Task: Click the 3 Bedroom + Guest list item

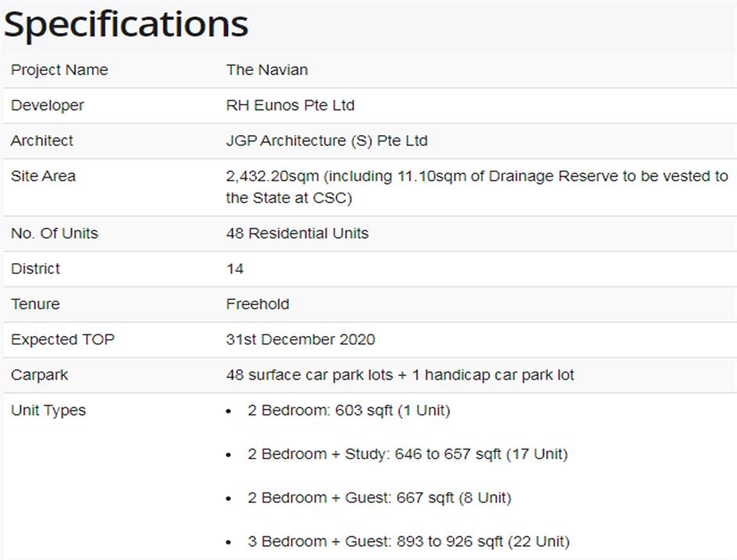Action: click(408, 541)
